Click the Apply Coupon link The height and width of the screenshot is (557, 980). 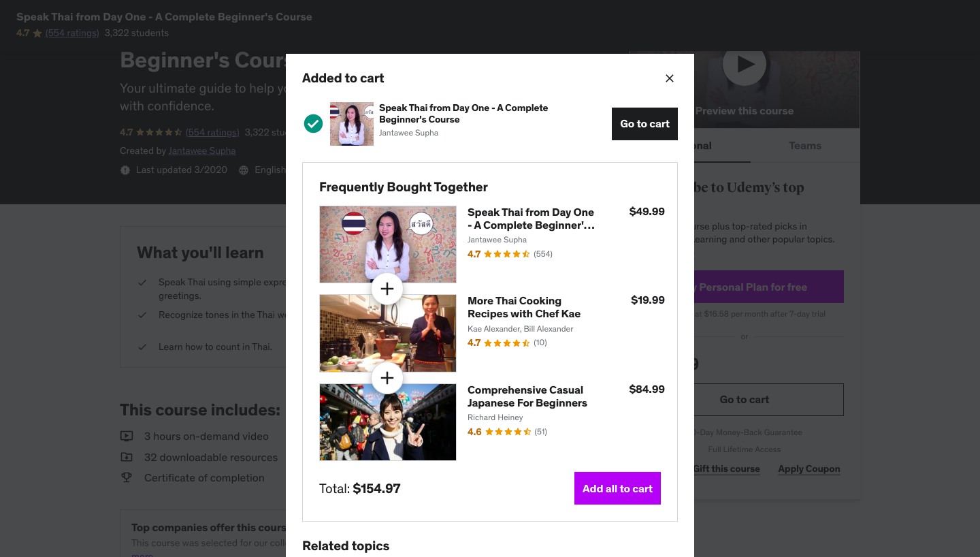[808, 468]
